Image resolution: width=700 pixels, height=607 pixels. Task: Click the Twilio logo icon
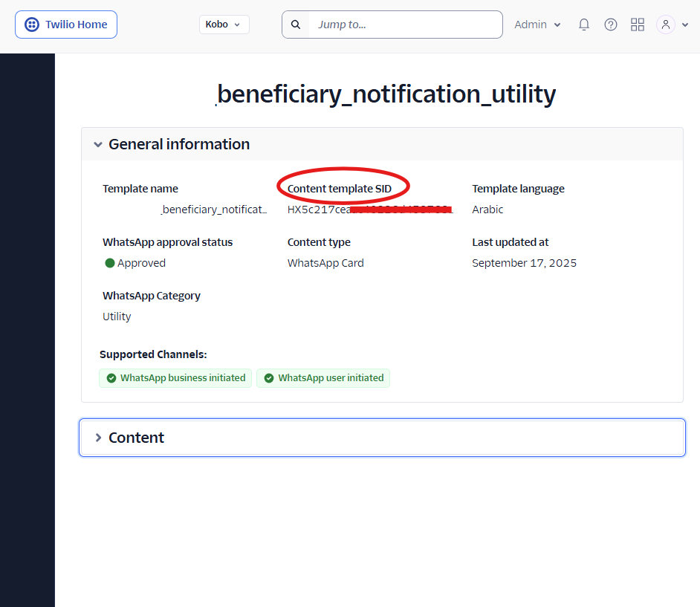coord(32,25)
